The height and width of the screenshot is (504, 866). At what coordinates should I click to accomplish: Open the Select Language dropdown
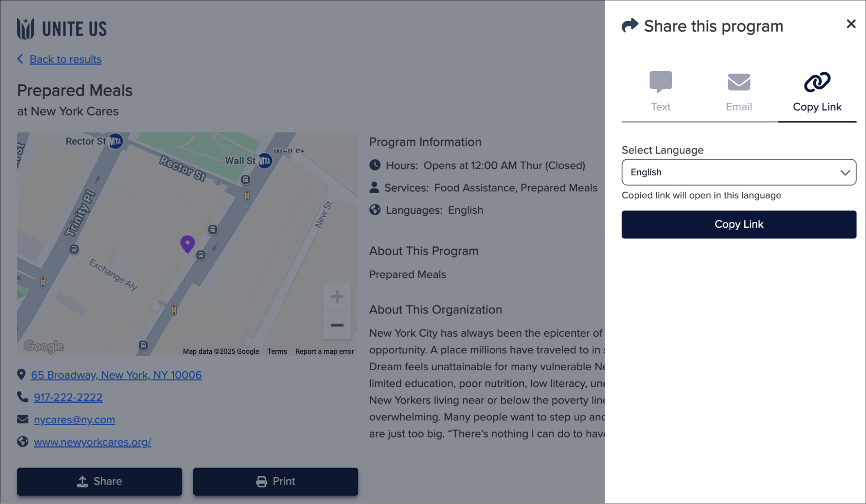(738, 172)
